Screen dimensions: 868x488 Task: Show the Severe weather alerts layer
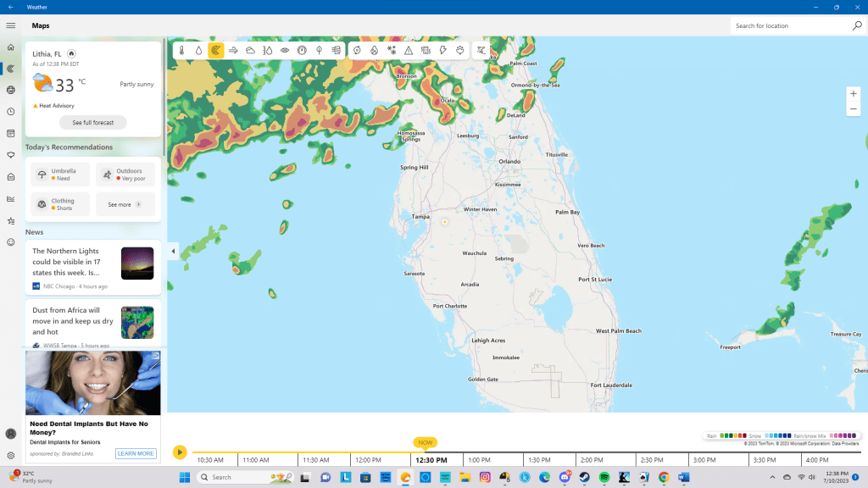click(409, 51)
